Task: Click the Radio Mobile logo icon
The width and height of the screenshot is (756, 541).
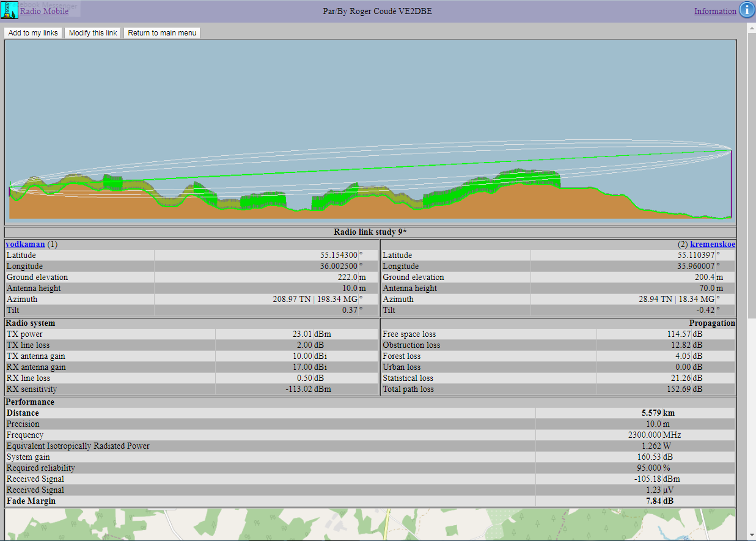Action: pyautogui.click(x=9, y=10)
